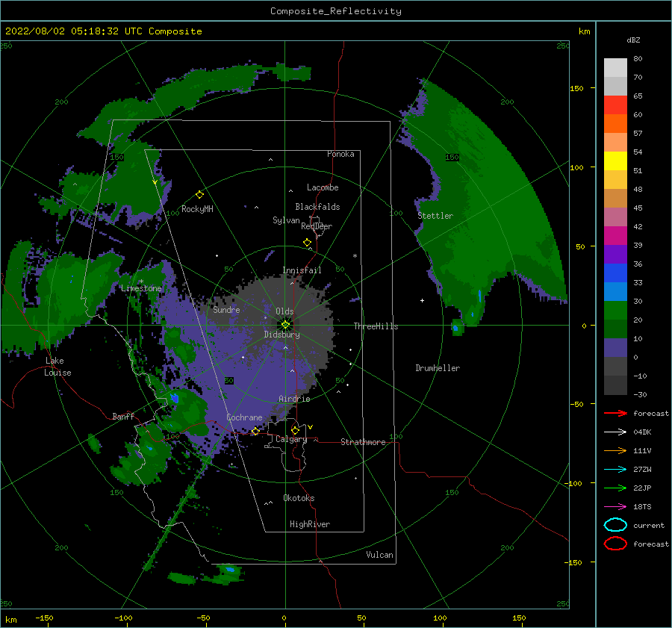Click the Ponoka city label
The height and width of the screenshot is (628, 672).
coord(340,154)
